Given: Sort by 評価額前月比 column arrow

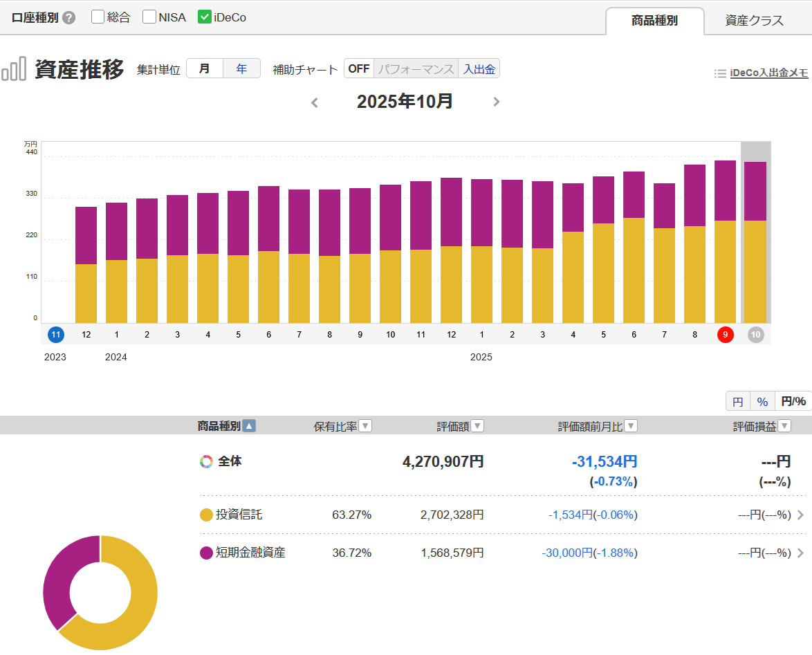Looking at the screenshot, I should [631, 426].
